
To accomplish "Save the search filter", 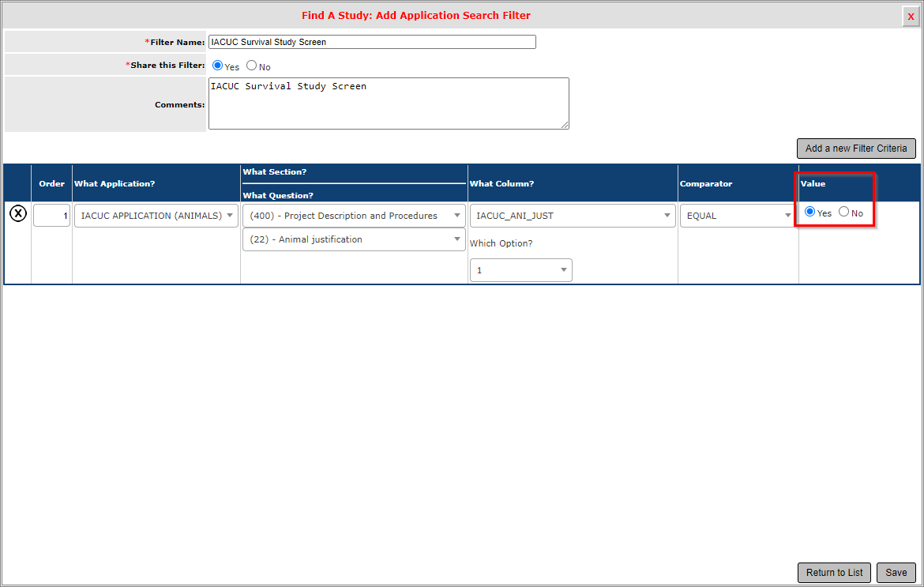I will 896,572.
